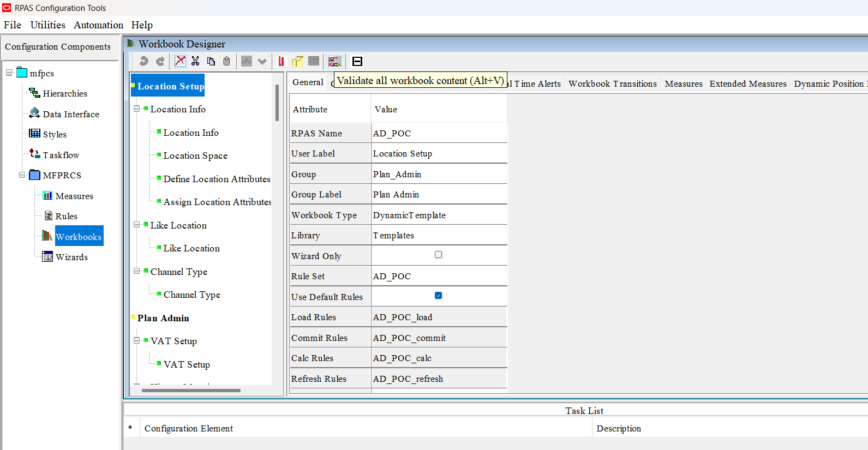
Task: Select the Channel Type worksheet leaf
Action: click(x=191, y=295)
